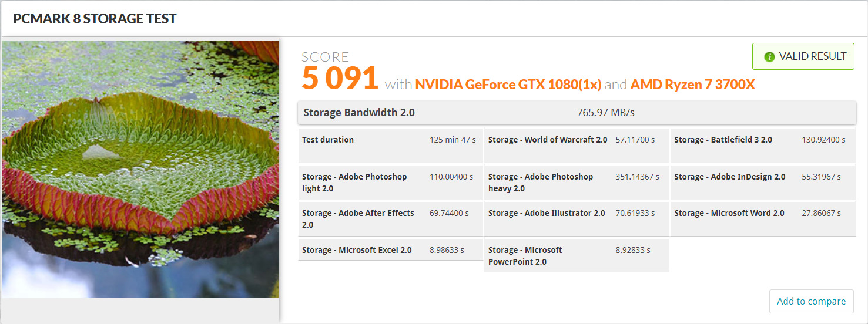Click the NVIDIA GeForce GTX 1080 link
The height and width of the screenshot is (324, 868).
pyautogui.click(x=508, y=85)
